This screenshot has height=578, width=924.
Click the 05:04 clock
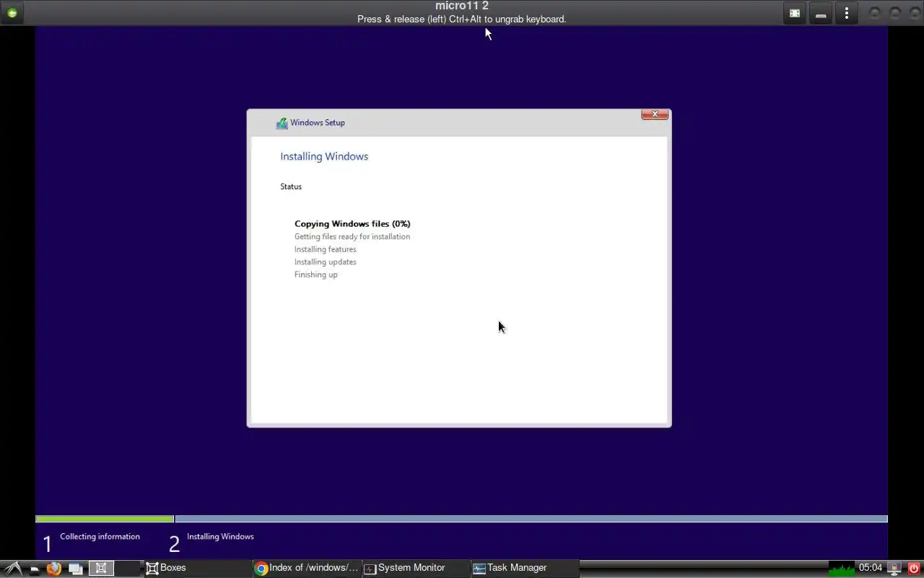[871, 568]
